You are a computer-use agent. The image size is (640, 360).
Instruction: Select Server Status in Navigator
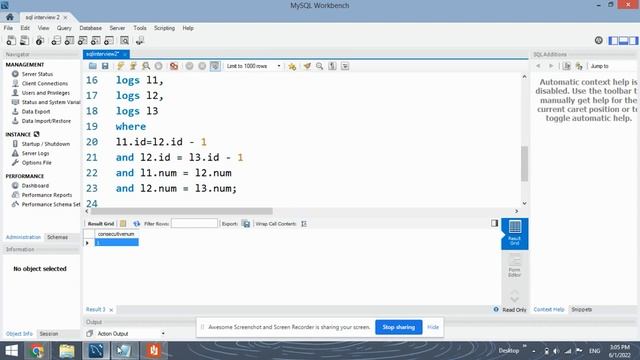pos(37,74)
